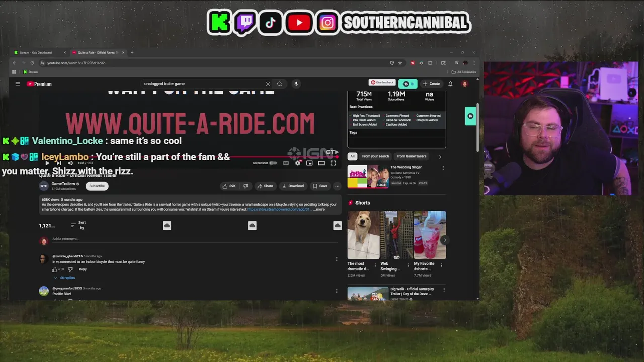Open three-dot menu for The Wedding Singer
Viewport: 644px width, 362px height.
[443, 168]
